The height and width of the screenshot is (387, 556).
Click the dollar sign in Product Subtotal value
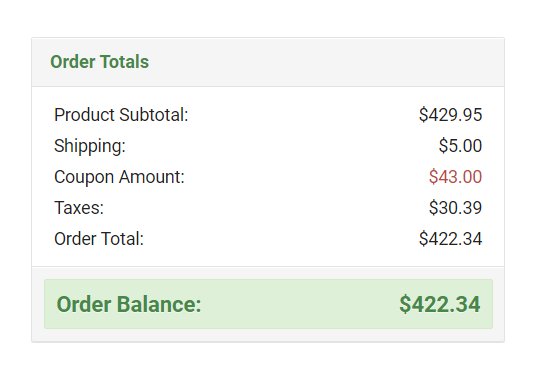click(x=423, y=115)
